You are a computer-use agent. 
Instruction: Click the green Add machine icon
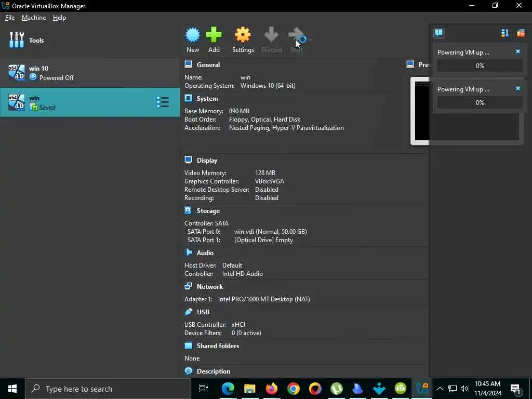click(214, 35)
